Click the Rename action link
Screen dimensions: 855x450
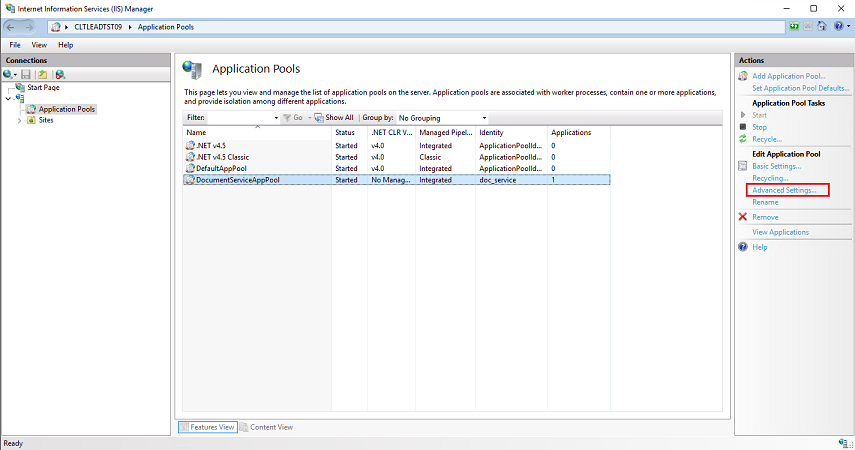click(x=765, y=202)
